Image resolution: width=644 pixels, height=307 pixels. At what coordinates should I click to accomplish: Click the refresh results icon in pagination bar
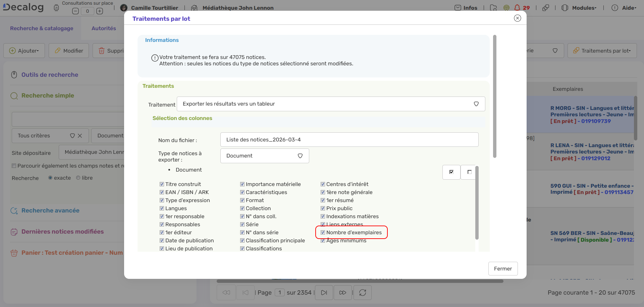tap(363, 292)
